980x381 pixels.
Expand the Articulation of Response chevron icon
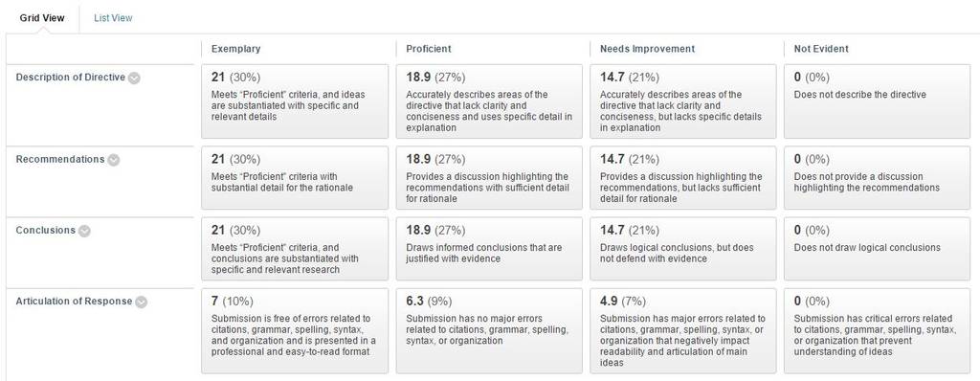coord(142,303)
